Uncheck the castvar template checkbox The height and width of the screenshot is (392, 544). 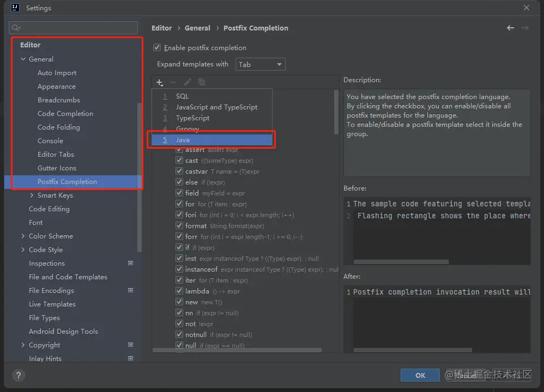click(x=179, y=171)
